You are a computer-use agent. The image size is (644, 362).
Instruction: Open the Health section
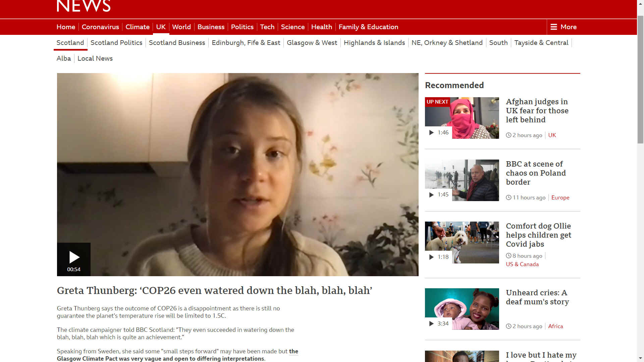coord(322,27)
